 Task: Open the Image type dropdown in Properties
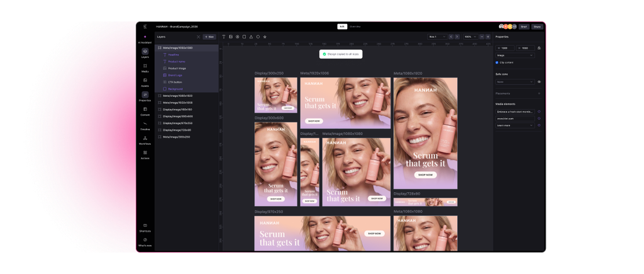point(515,55)
